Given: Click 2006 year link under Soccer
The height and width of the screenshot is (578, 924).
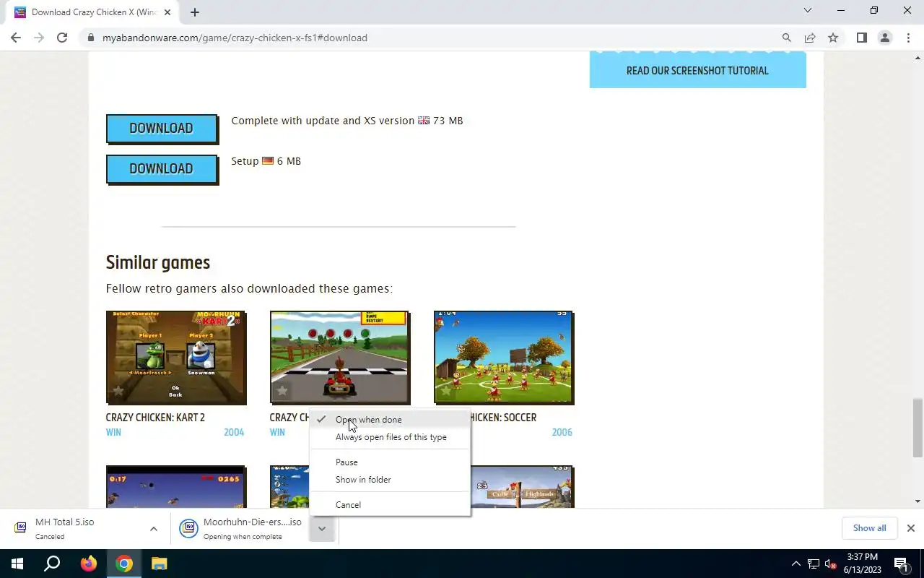Looking at the screenshot, I should coord(562,432).
